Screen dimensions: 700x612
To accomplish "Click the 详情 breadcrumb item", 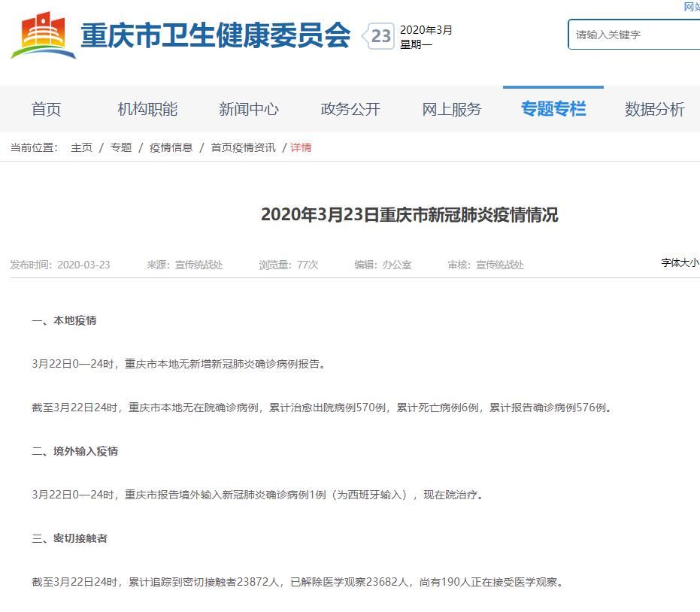I will point(301,147).
